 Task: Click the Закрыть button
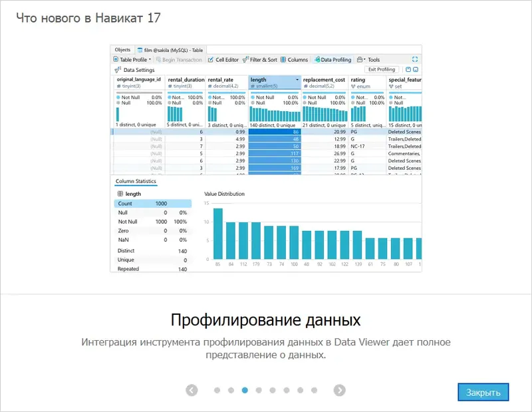click(x=484, y=392)
